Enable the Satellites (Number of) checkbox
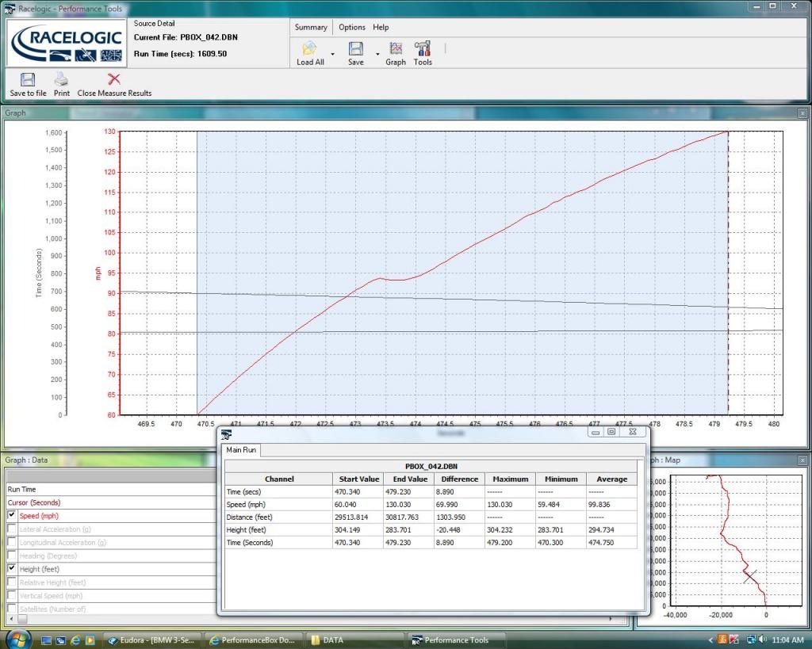Image resolution: width=812 pixels, height=649 pixels. tap(11, 609)
